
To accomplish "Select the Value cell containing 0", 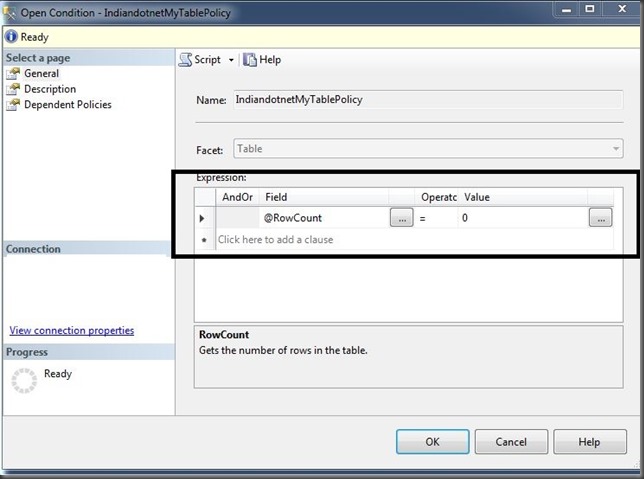I will pos(522,218).
